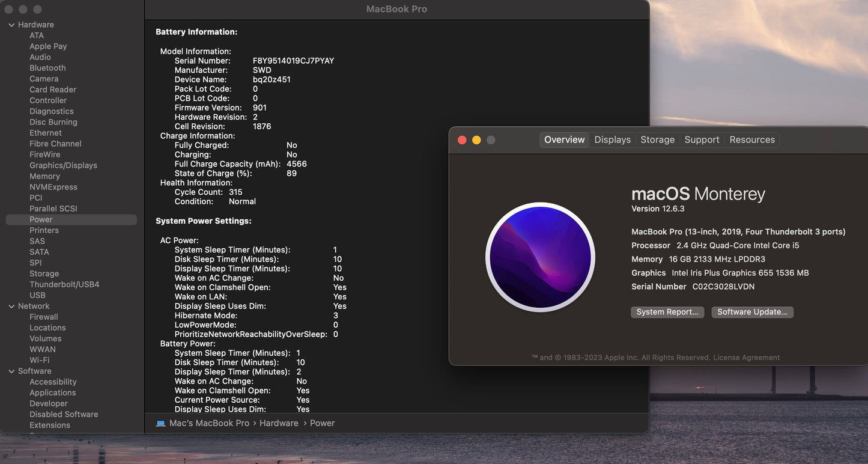Click Hardware in the bottom path bar

pos(279,423)
